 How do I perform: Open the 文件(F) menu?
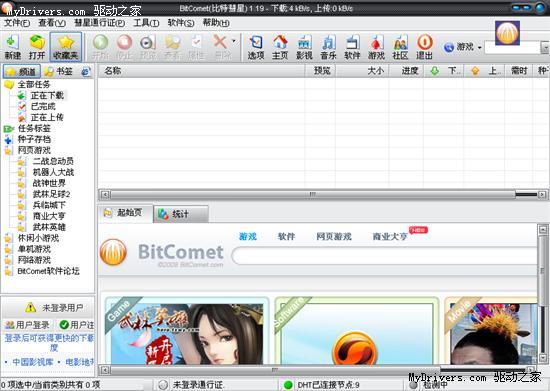click(16, 23)
